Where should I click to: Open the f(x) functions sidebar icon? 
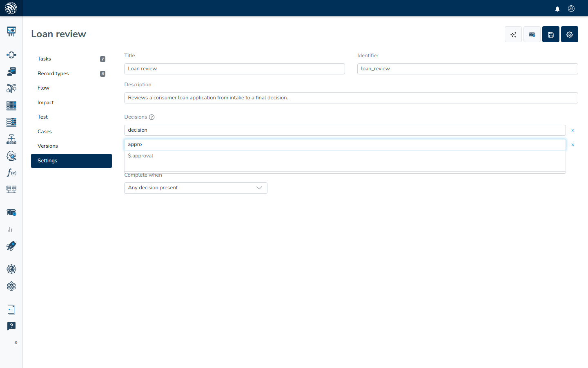[11, 173]
